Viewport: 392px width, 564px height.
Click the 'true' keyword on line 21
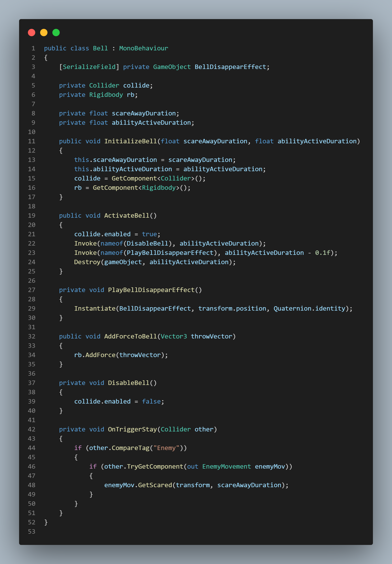(149, 234)
